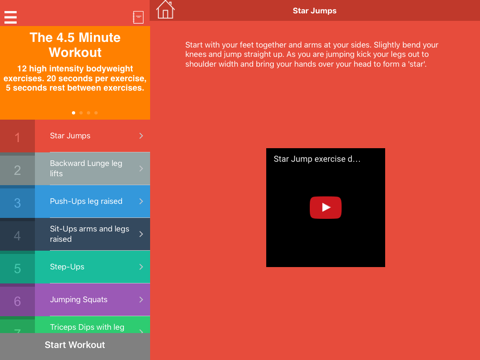
Task: Expand Push-Ups leg raised chevron
Action: tap(141, 201)
